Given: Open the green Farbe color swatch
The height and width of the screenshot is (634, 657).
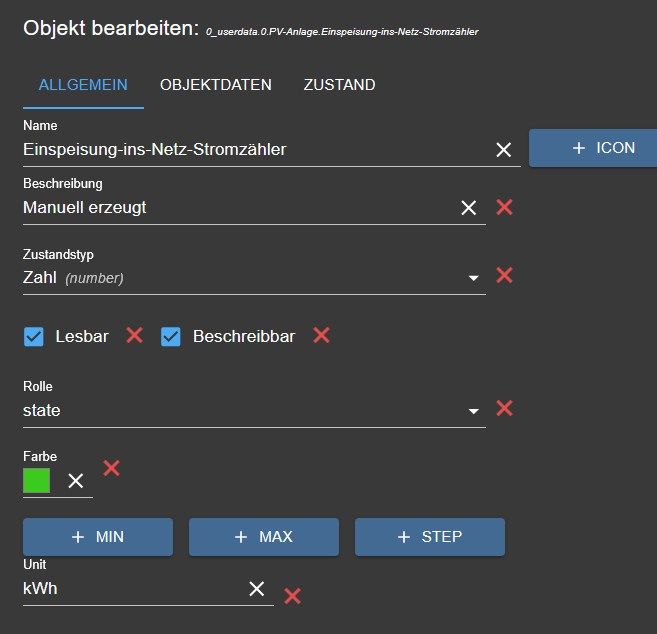Looking at the screenshot, I should (x=37, y=481).
